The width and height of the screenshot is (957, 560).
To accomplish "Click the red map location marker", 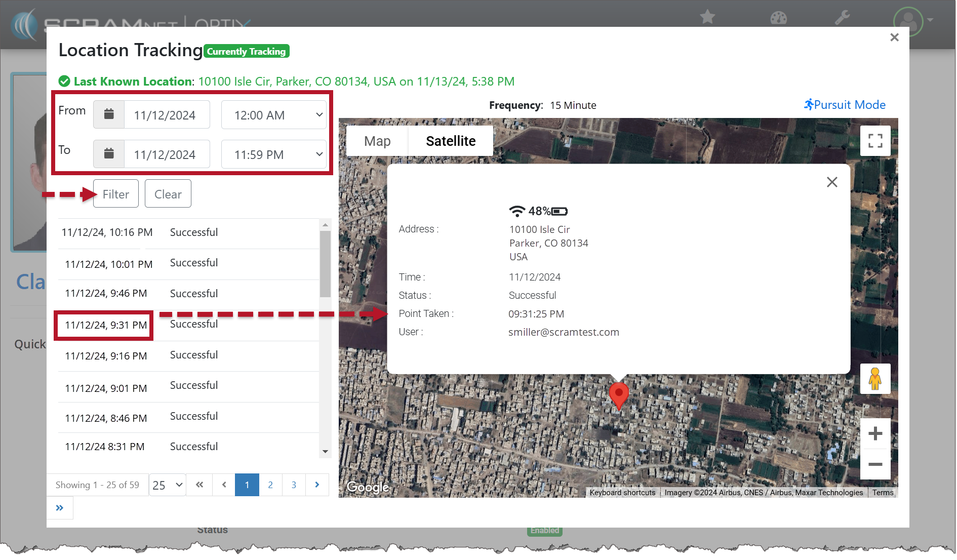I will 618,394.
